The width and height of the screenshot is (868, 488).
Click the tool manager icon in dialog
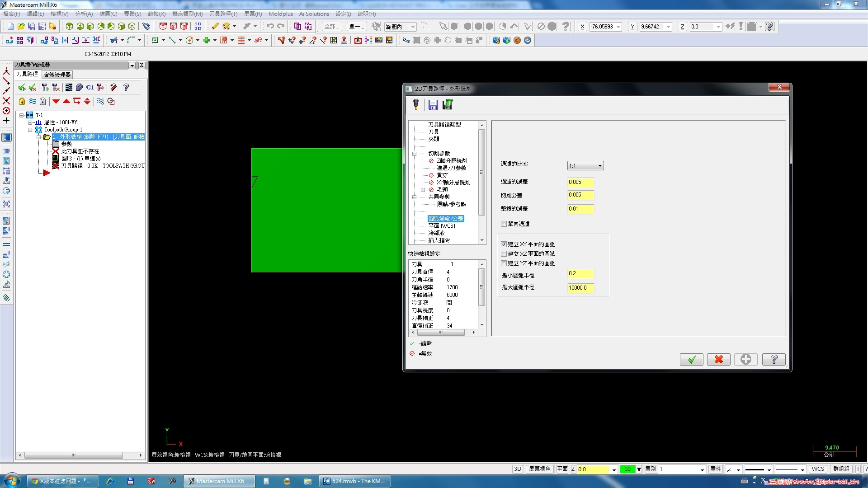415,105
